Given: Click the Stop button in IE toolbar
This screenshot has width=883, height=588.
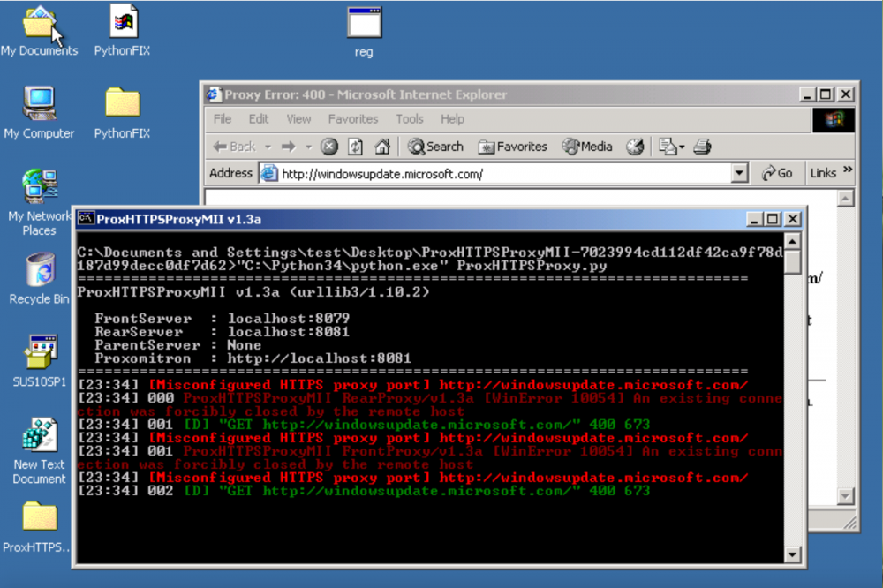Looking at the screenshot, I should click(329, 147).
